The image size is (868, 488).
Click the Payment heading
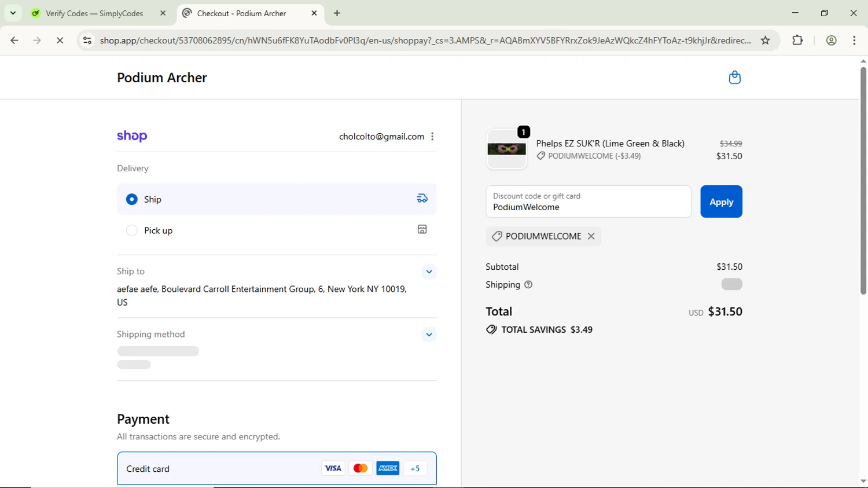click(143, 419)
